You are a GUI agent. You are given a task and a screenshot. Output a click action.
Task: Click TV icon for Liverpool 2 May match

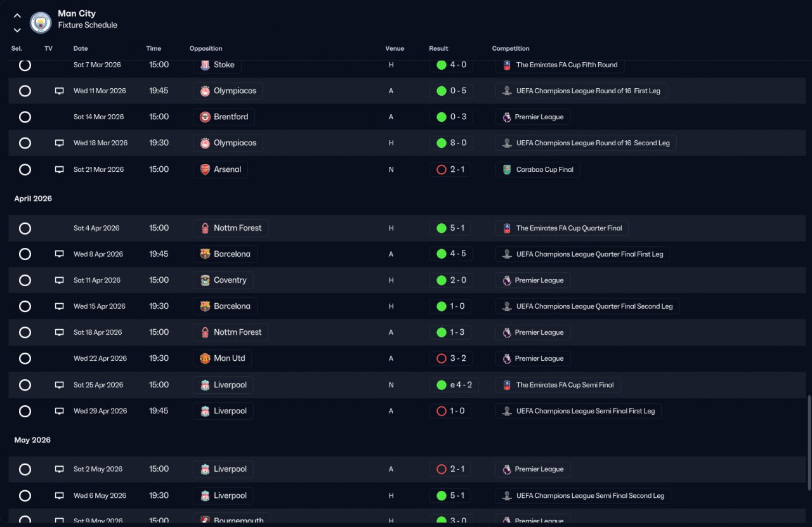60,469
